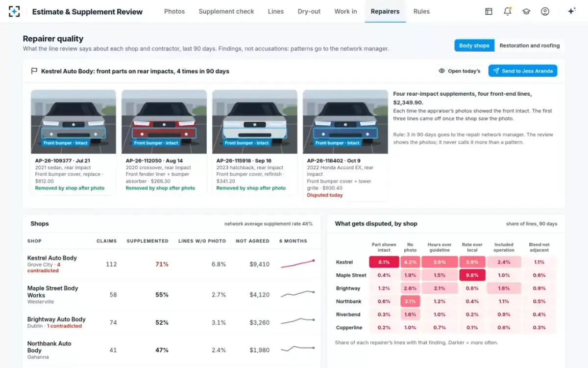Open photo for claim AP-26-118402
The height and width of the screenshot is (368, 588).
point(345,122)
